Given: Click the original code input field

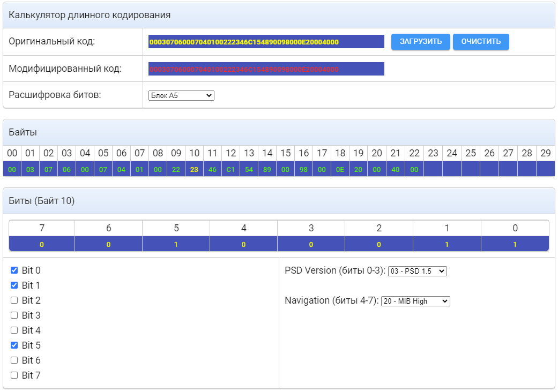Looking at the screenshot, I should click(x=266, y=42).
